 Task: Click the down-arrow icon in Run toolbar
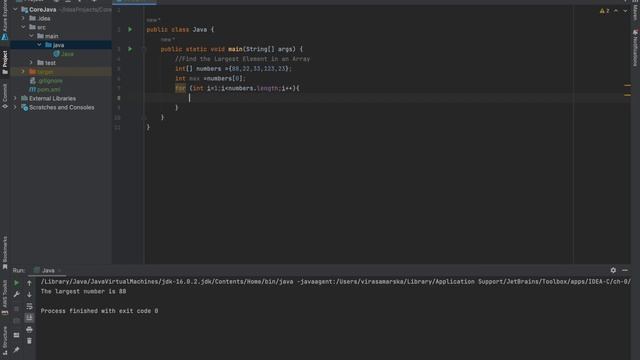(x=29, y=294)
